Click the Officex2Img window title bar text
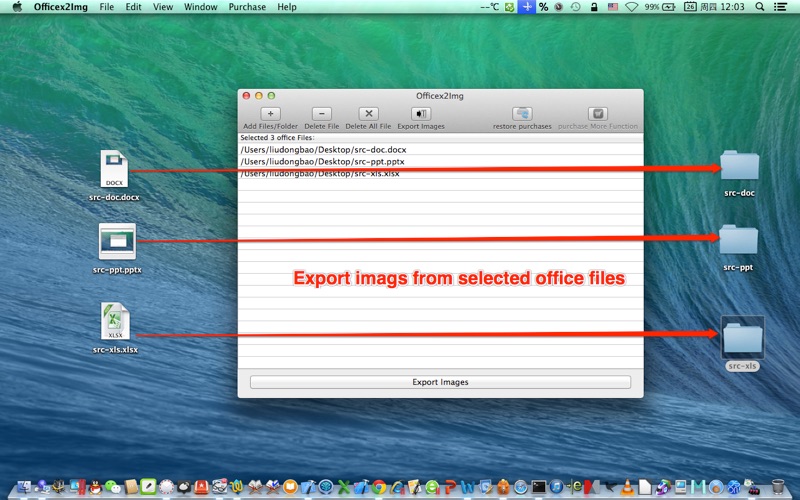This screenshot has width=800, height=500. [x=440, y=95]
